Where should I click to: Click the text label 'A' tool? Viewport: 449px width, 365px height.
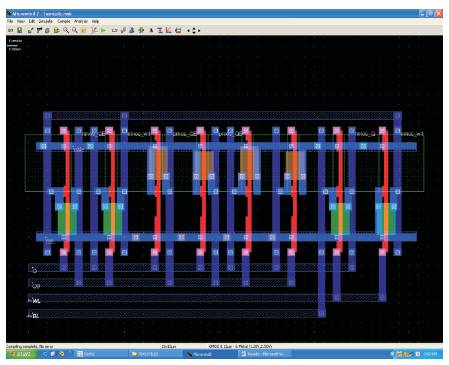point(151,30)
